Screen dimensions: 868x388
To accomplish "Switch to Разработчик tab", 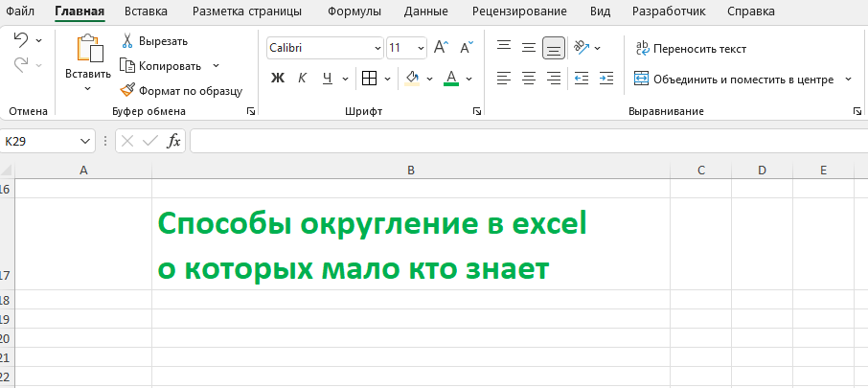I will tap(669, 11).
